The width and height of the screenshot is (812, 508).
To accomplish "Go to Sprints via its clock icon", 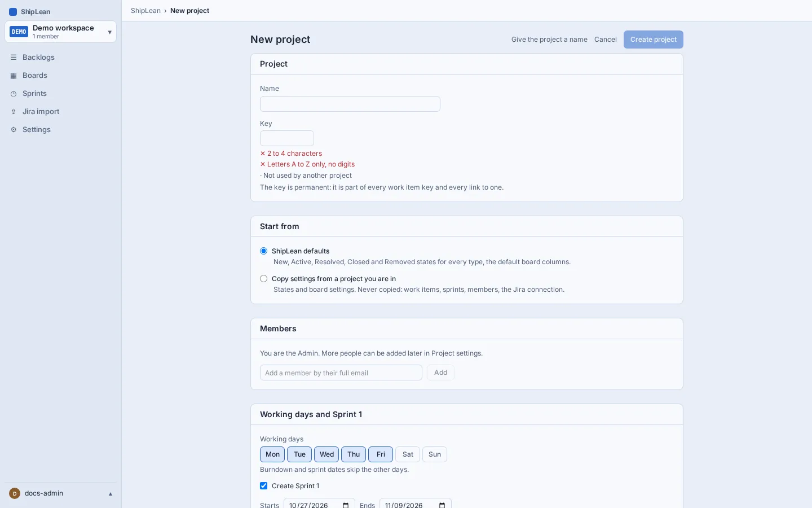I will [14, 94].
